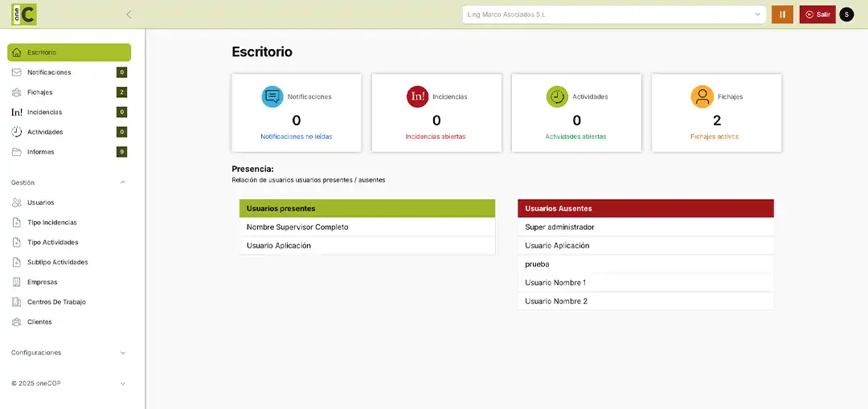Click the green Actividades clock icon
The image size is (868, 409).
point(557,96)
